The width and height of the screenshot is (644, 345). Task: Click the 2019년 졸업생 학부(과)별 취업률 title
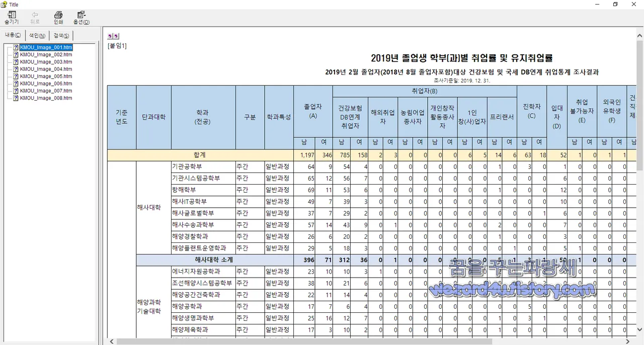coord(462,58)
